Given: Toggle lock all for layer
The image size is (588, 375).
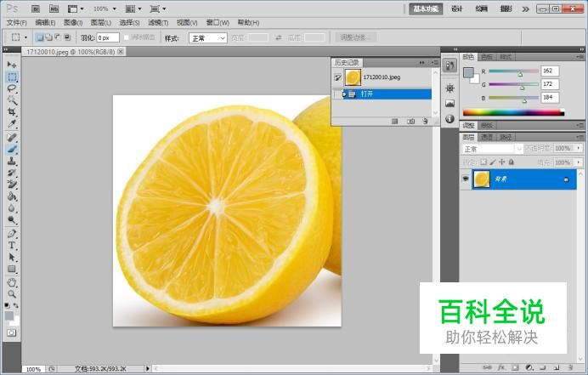Looking at the screenshot, I should [511, 162].
